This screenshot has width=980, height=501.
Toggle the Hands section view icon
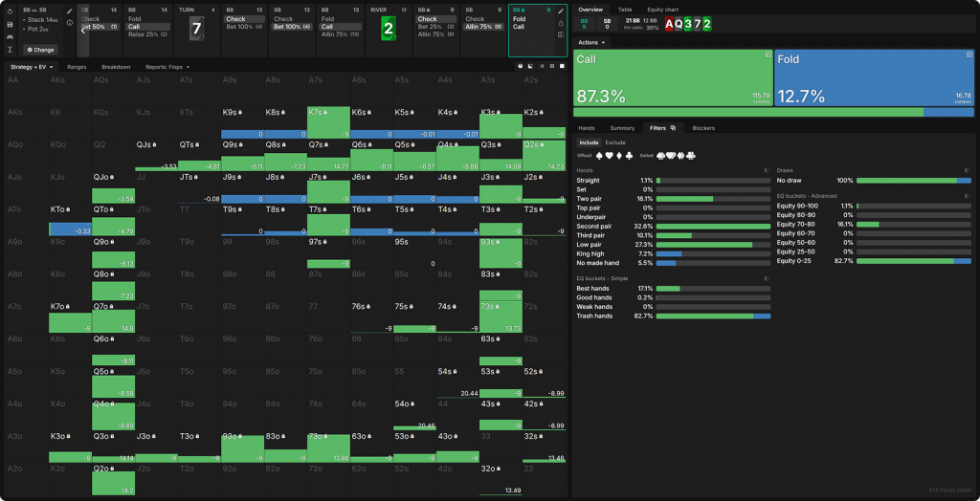(x=768, y=170)
